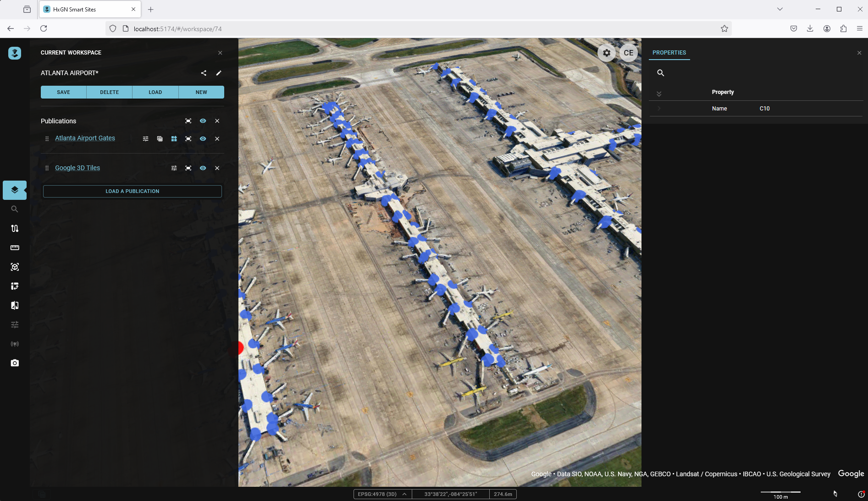Edit workspace name with pencil icon
This screenshot has width=868, height=501.
coord(219,73)
